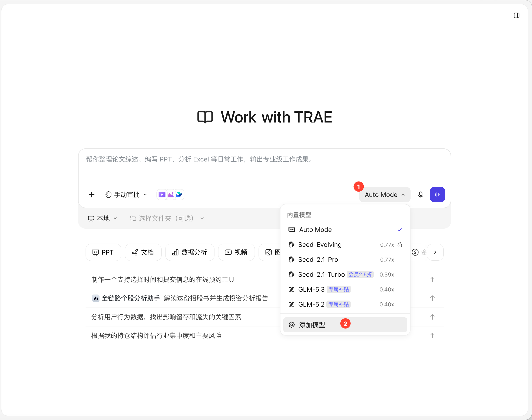The height and width of the screenshot is (420, 532).
Task: Choose the Seed-2.1-Pro model
Action: click(x=345, y=260)
